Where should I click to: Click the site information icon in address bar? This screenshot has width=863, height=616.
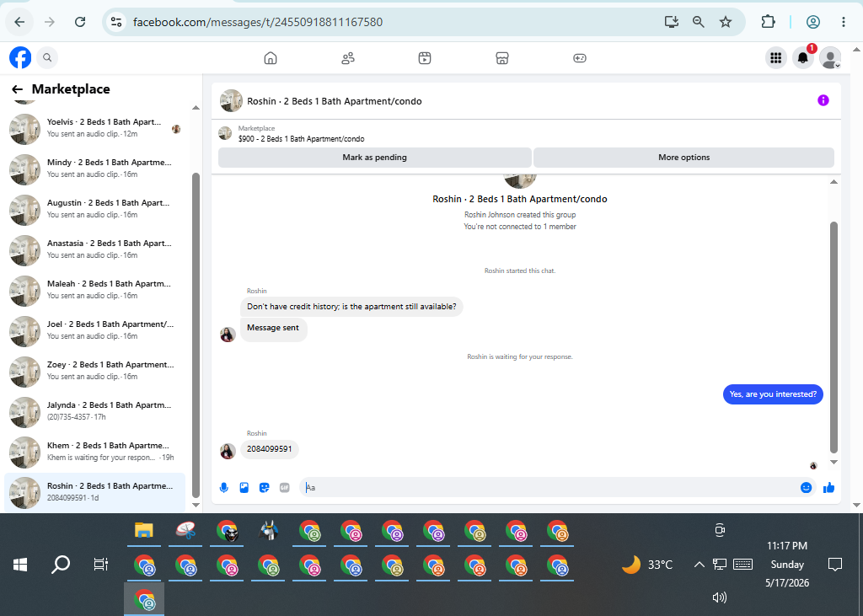click(116, 22)
